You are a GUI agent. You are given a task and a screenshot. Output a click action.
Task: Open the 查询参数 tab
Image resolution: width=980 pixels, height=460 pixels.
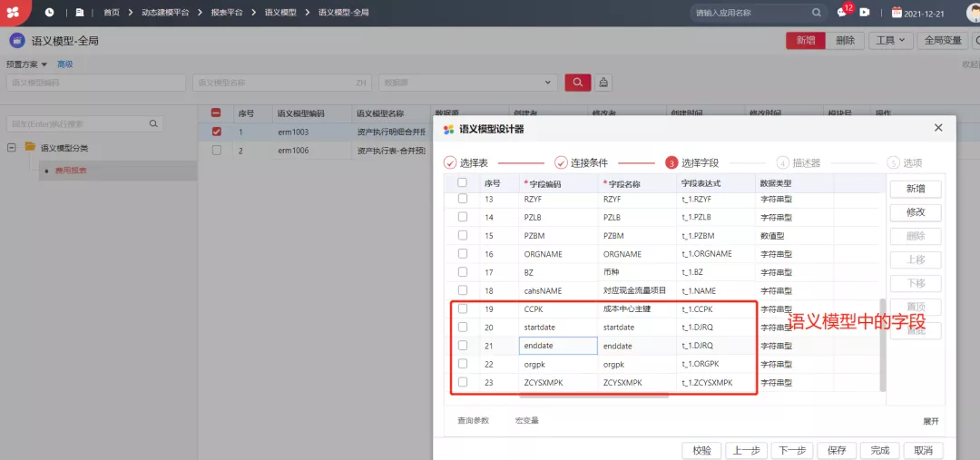[473, 421]
